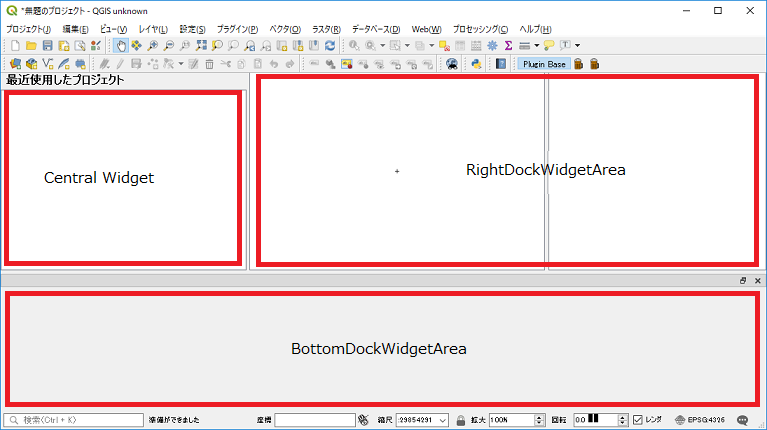
Task: Open the log messages speech bubble icon
Action: click(743, 420)
